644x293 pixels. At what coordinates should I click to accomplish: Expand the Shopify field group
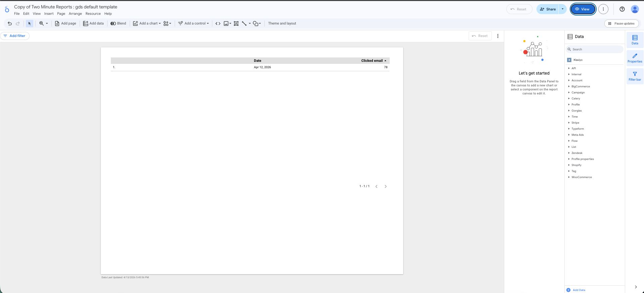pos(576,165)
